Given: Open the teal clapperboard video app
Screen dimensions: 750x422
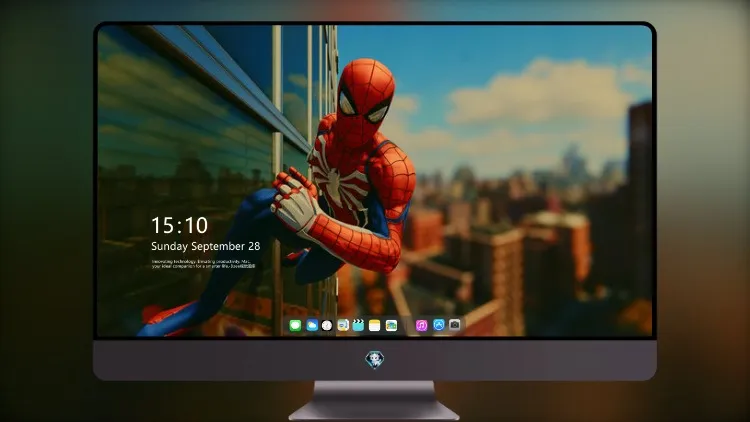Looking at the screenshot, I should pos(358,326).
